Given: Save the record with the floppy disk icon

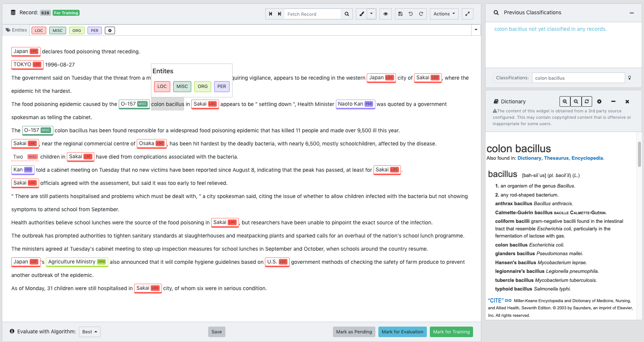Looking at the screenshot, I should click(x=400, y=14).
